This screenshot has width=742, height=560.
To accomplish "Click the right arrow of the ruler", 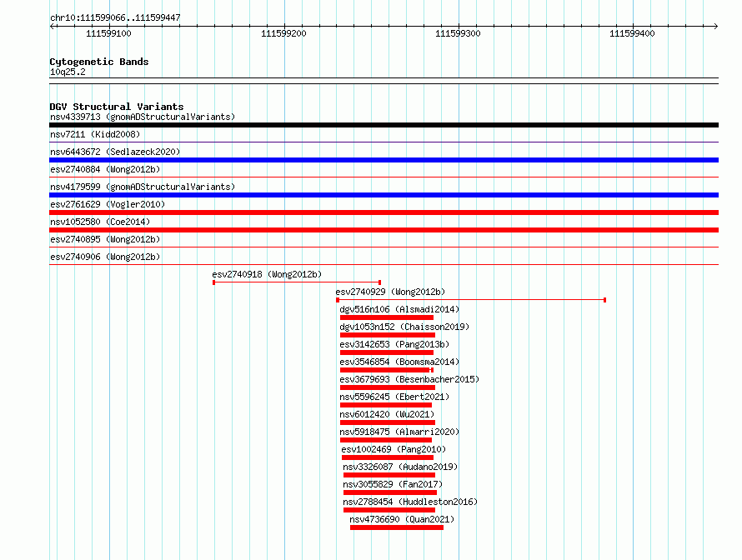I will (x=715, y=27).
